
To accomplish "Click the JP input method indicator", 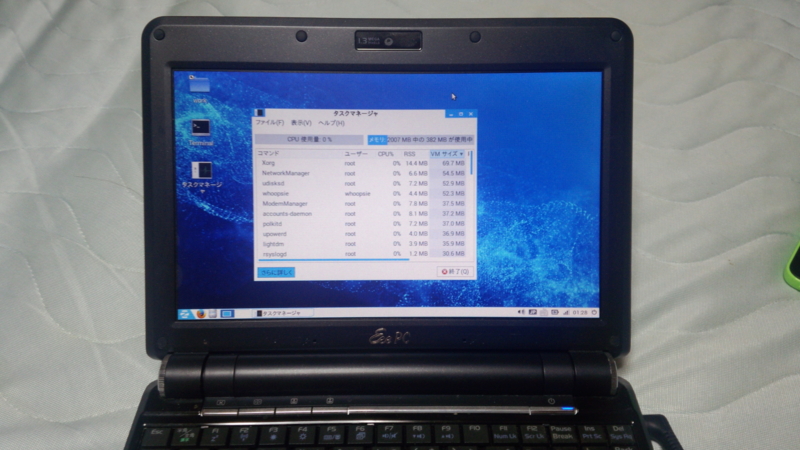I will [532, 312].
